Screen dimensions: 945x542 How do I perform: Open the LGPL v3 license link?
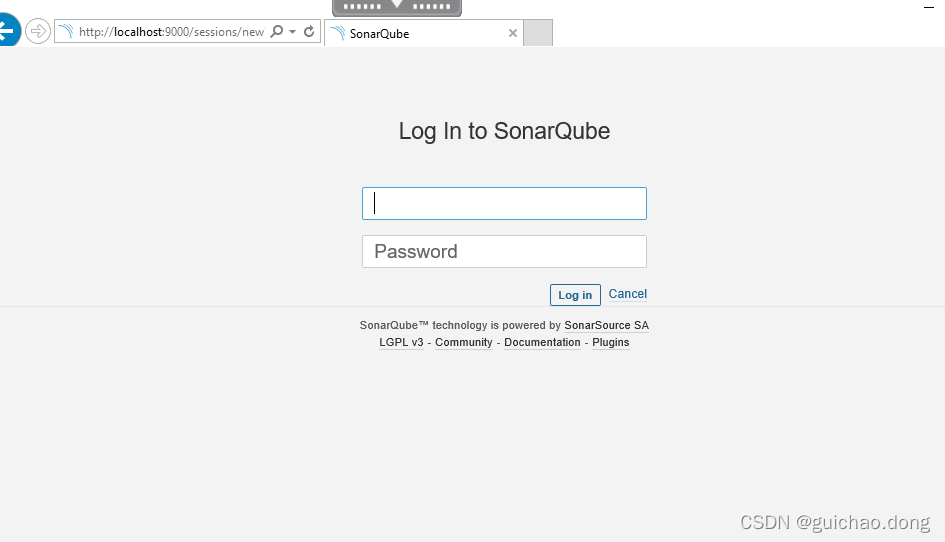[401, 342]
